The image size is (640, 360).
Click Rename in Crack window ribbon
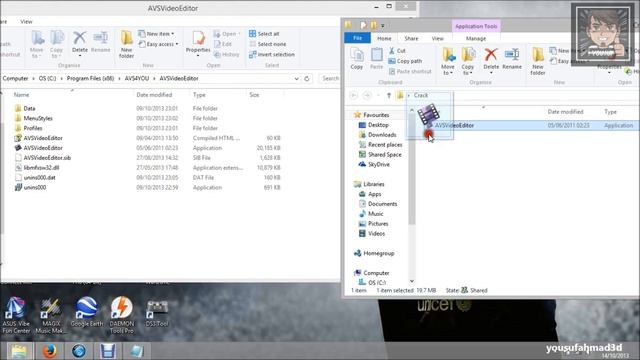tap(512, 58)
